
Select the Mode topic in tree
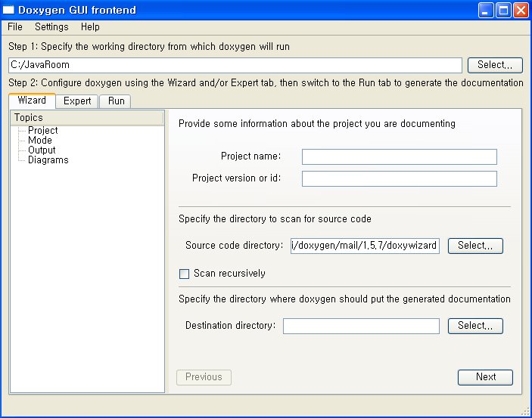pyautogui.click(x=40, y=141)
